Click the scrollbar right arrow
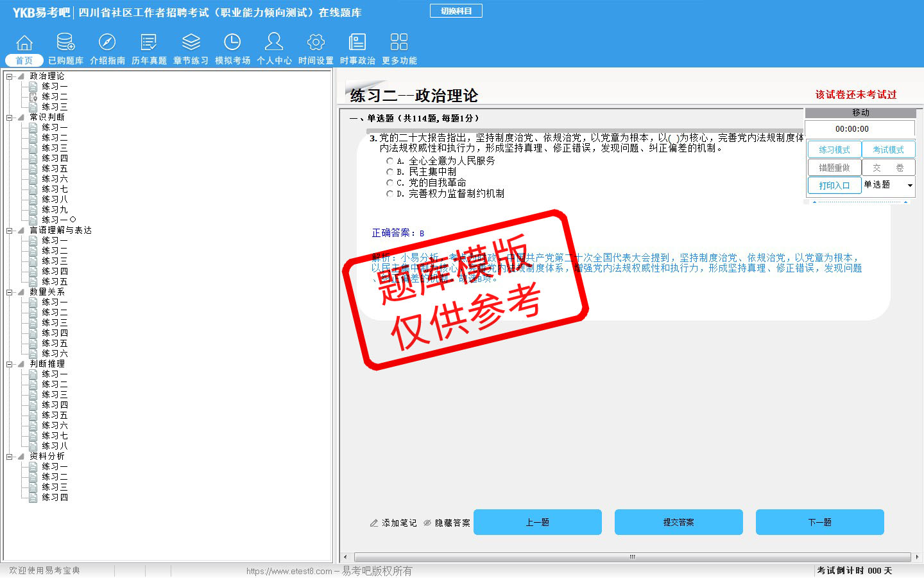The width and height of the screenshot is (924, 578). 917,557
